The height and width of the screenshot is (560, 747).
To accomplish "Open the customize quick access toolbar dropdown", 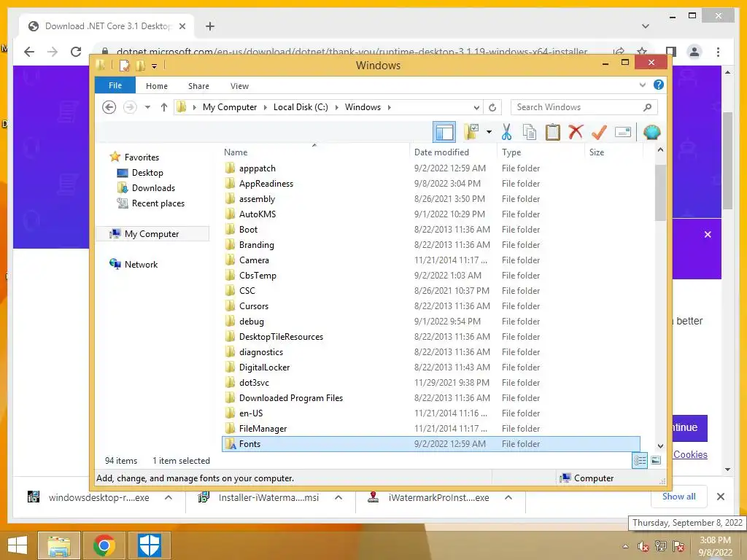I will (x=155, y=66).
